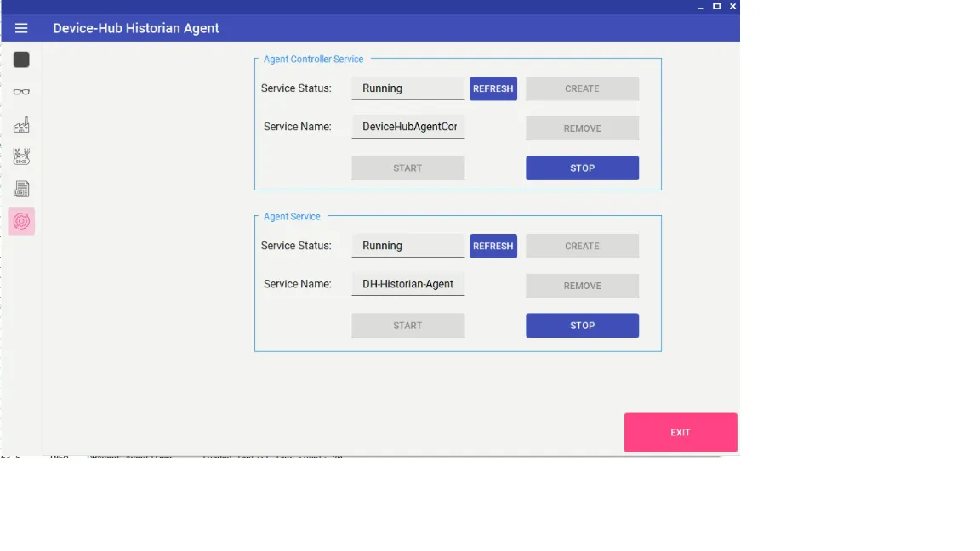This screenshot has height=551, width=980.
Task: Close the Historian Agent window
Action: coord(733,6)
